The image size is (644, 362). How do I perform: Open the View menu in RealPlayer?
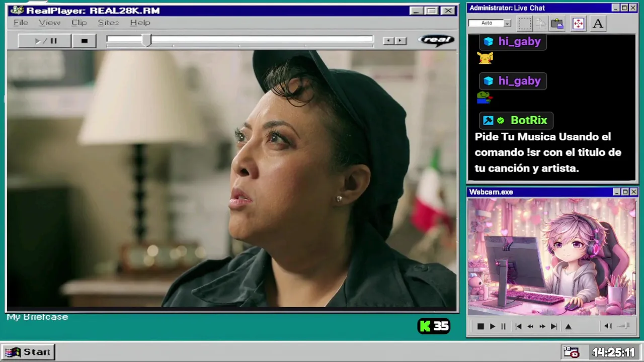click(x=49, y=23)
